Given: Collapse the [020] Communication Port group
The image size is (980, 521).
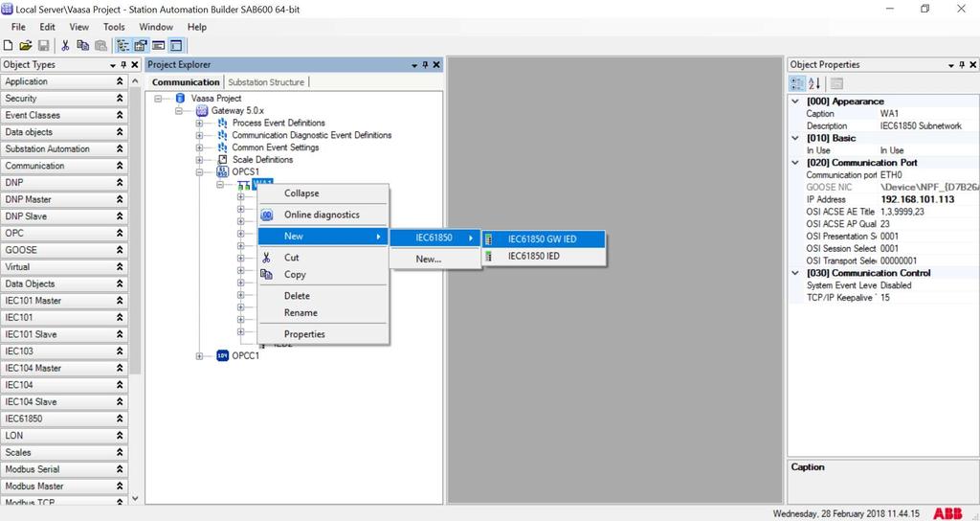Looking at the screenshot, I should 795,163.
